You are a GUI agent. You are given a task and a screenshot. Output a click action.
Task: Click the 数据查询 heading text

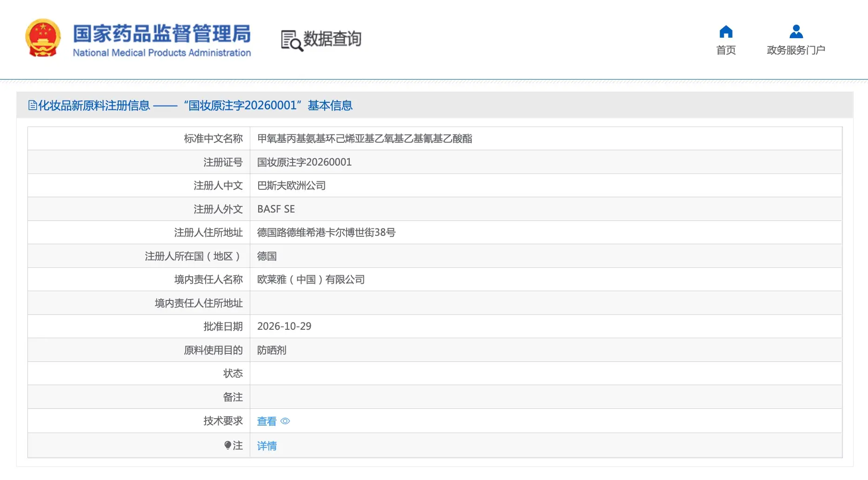332,39
